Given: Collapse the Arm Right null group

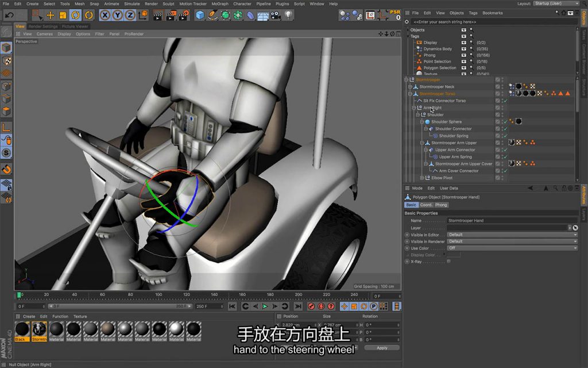Looking at the screenshot, I should pos(414,108).
